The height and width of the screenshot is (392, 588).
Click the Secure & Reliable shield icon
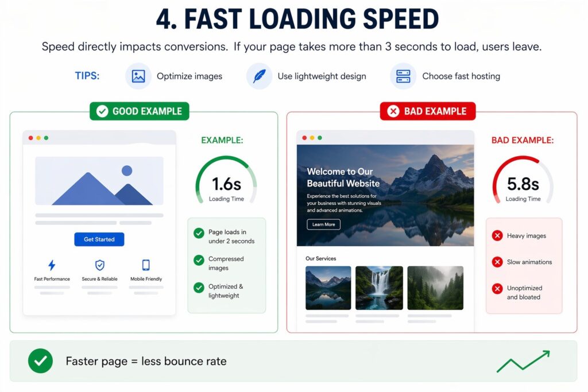[100, 265]
